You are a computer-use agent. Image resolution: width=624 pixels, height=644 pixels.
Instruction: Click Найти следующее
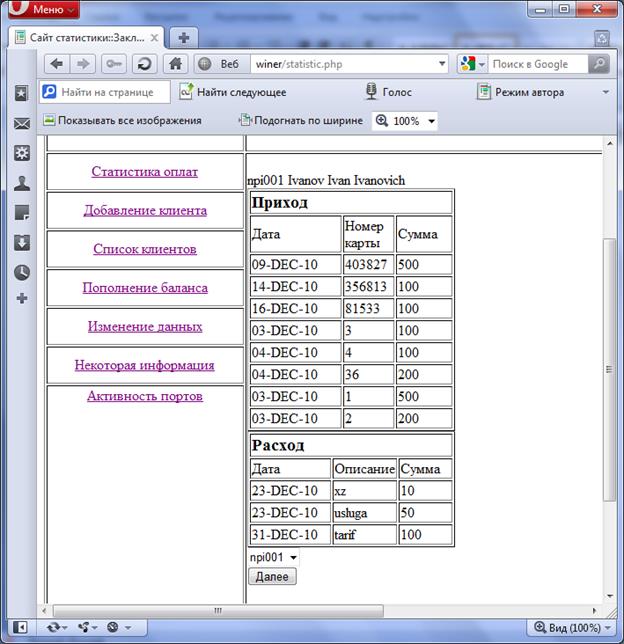tap(233, 92)
